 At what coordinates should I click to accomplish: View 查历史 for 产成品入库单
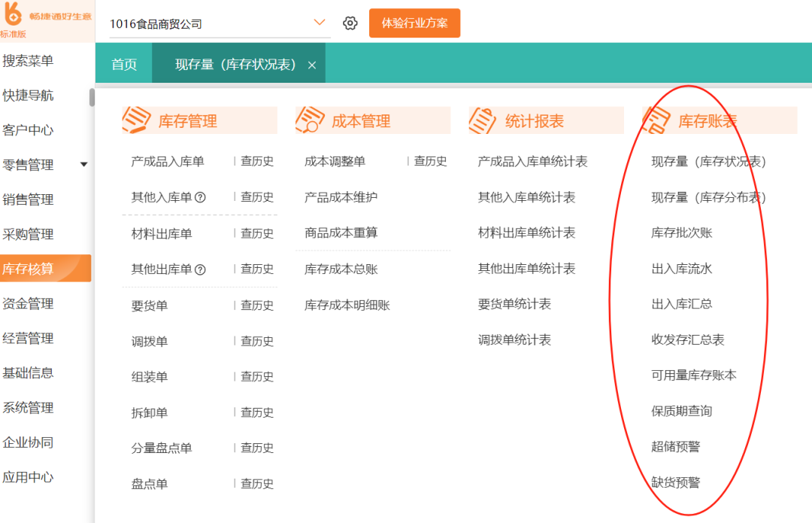(257, 161)
